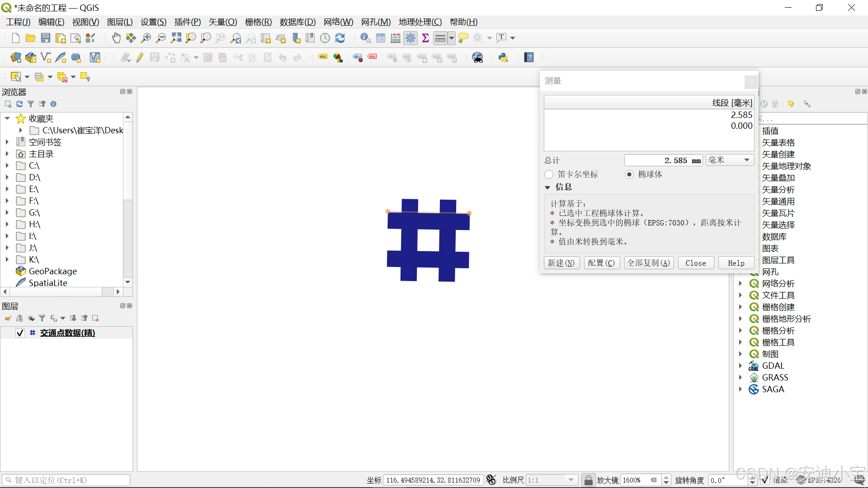Click the coordinate input field
Viewport: 868px width, 488px height.
tap(433, 480)
